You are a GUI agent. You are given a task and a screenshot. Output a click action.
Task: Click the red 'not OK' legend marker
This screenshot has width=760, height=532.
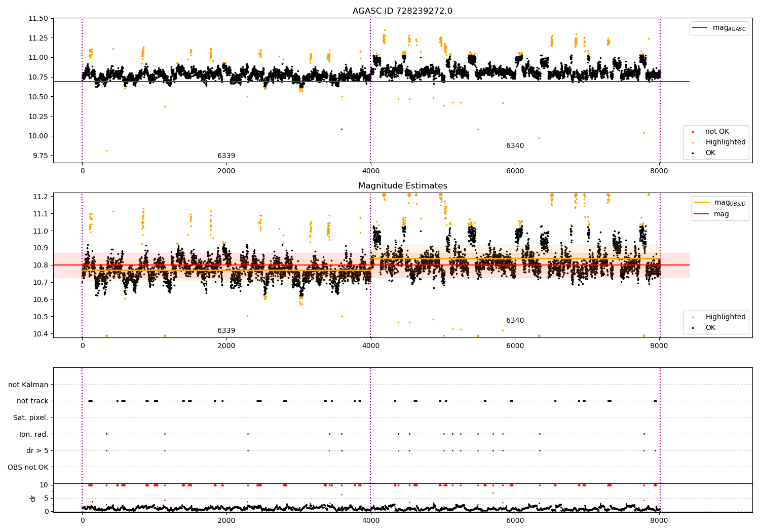[693, 132]
